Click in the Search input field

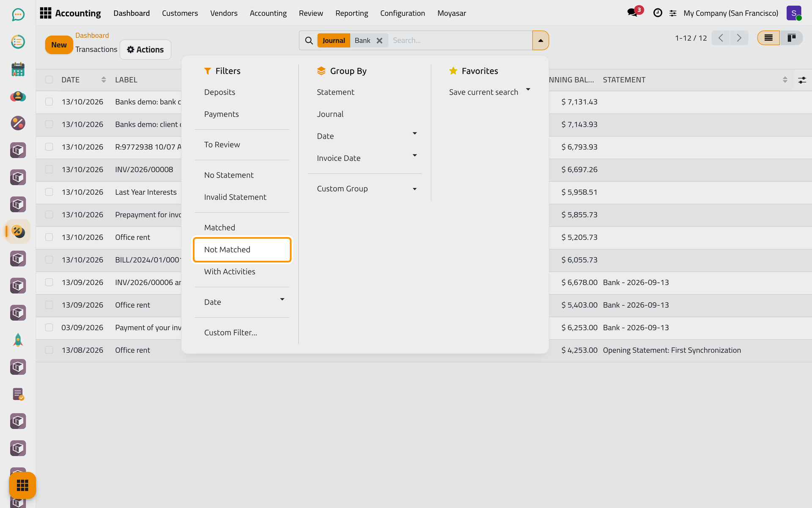[x=460, y=41]
